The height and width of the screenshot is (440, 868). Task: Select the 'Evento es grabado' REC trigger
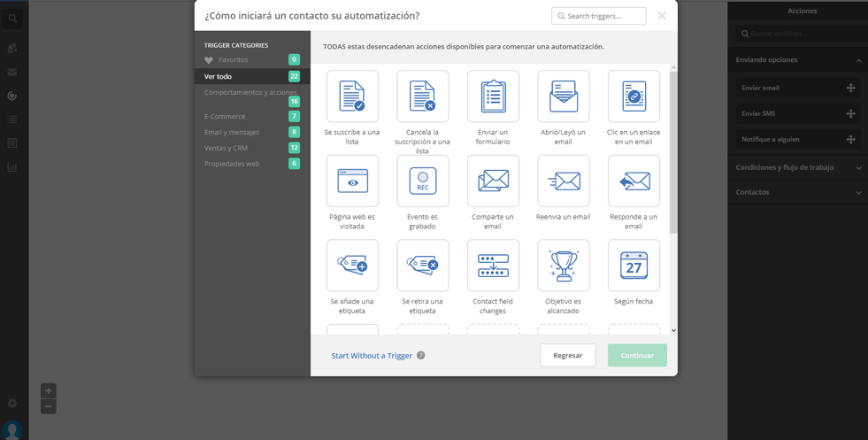coord(423,181)
